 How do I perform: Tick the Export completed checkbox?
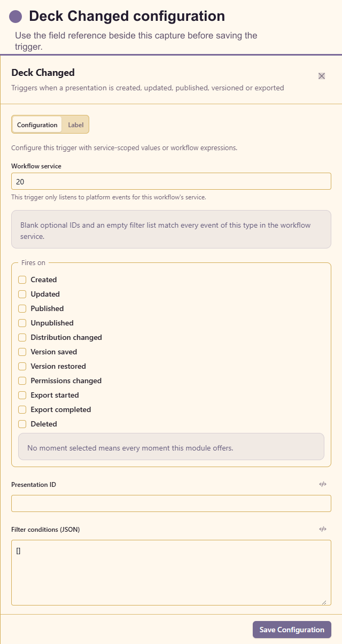pos(22,409)
